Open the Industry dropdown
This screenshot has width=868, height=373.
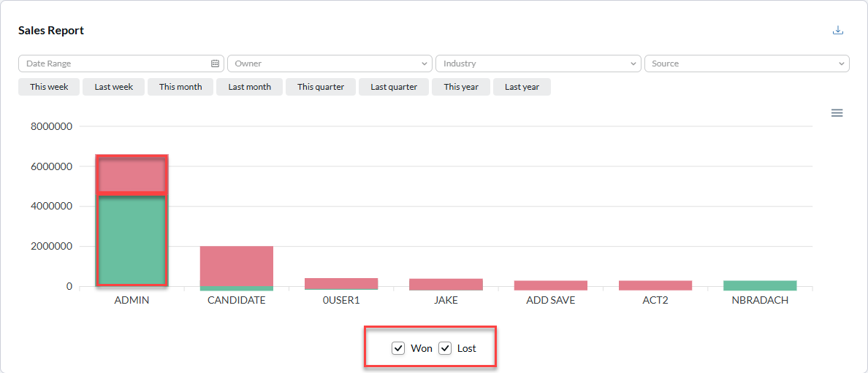(538, 64)
